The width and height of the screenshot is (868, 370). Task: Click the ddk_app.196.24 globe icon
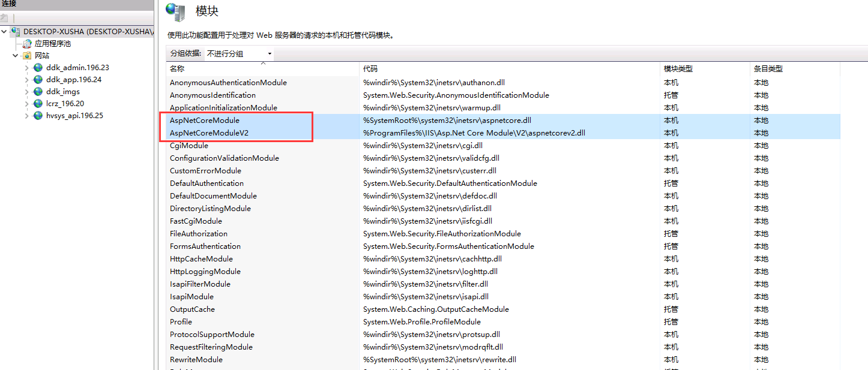point(38,80)
